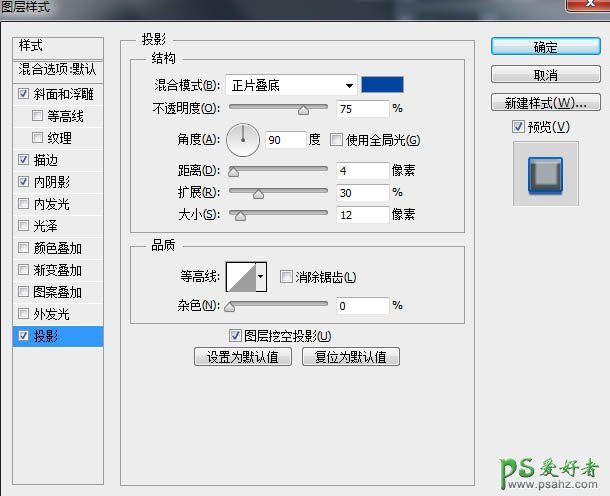Select 投影 in the styles list
The image size is (610, 496).
tap(46, 336)
